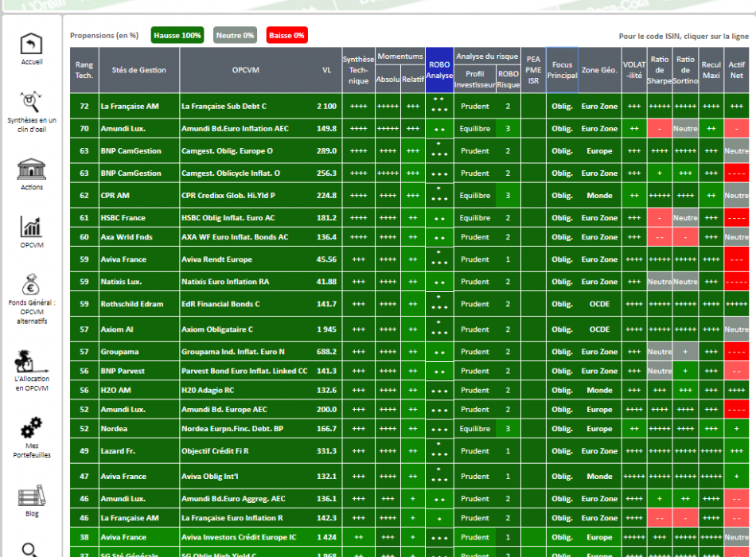Image resolution: width=756 pixels, height=557 pixels.
Task: Open the Blog books icon
Action: point(31,495)
